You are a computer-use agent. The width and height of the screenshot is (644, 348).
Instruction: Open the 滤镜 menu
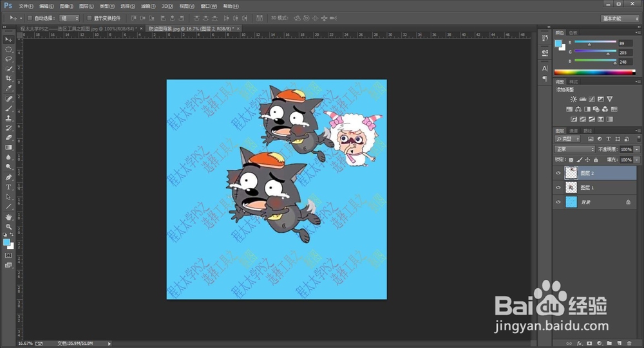(x=148, y=6)
